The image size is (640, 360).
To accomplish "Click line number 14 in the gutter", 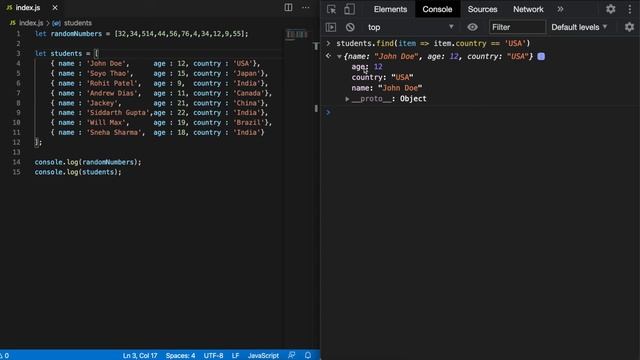I will (16, 162).
